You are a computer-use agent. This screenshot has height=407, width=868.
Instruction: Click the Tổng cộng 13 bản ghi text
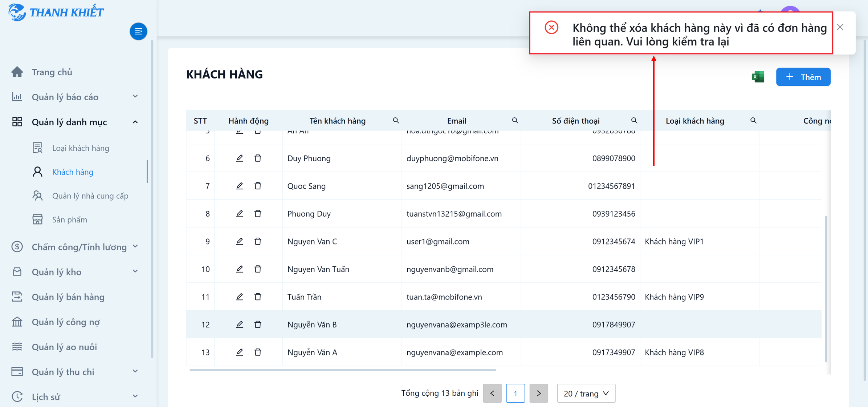440,393
